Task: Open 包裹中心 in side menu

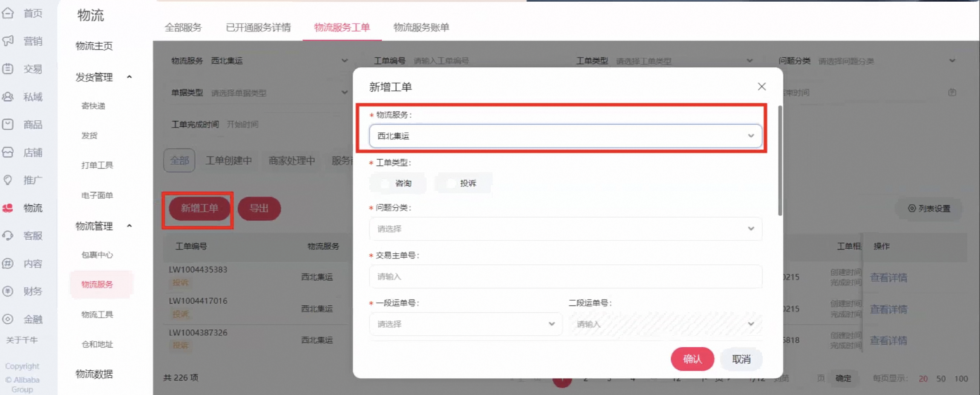Action: [x=97, y=255]
